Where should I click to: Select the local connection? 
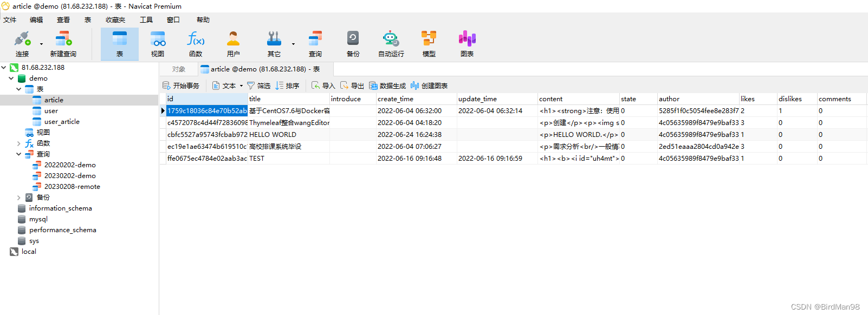[x=29, y=252]
